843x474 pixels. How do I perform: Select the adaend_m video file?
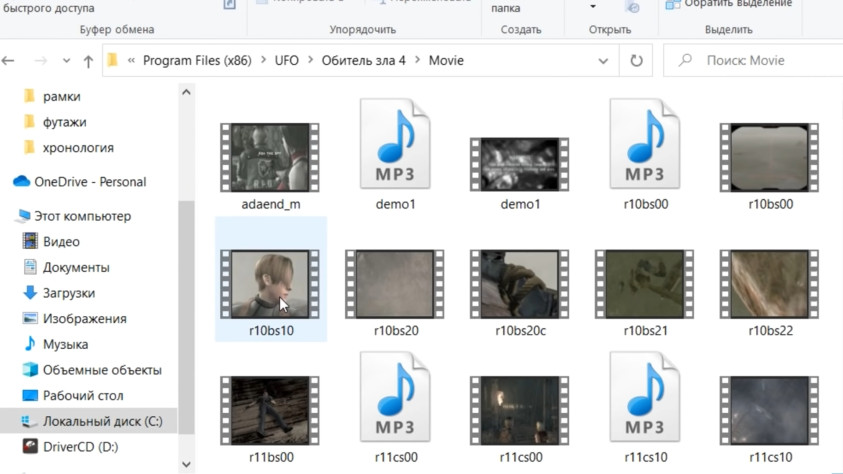270,166
